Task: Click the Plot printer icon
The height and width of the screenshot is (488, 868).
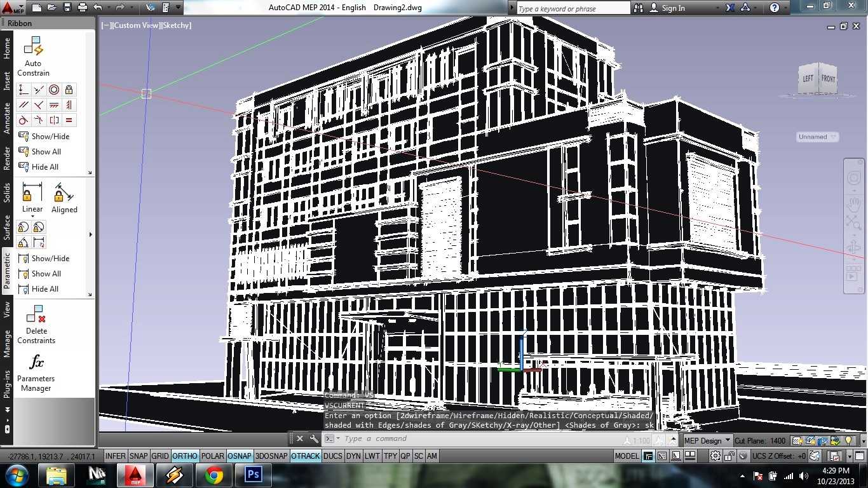Action: (83, 8)
